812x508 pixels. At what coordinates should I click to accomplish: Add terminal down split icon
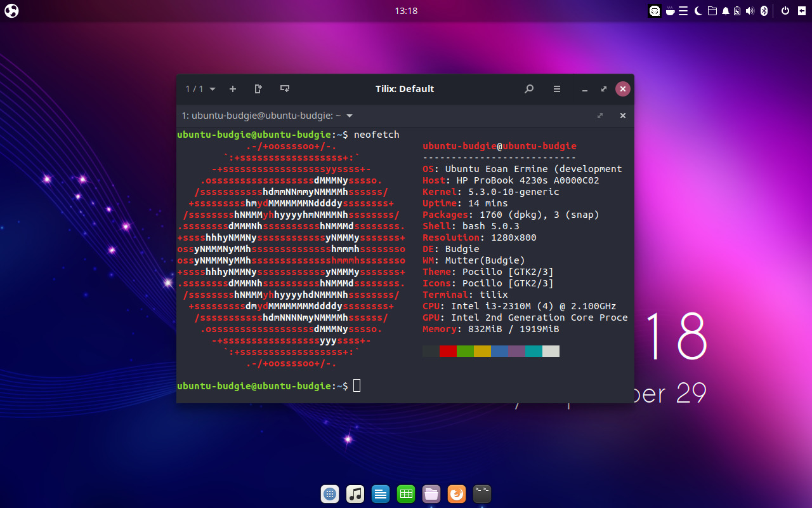click(285, 89)
